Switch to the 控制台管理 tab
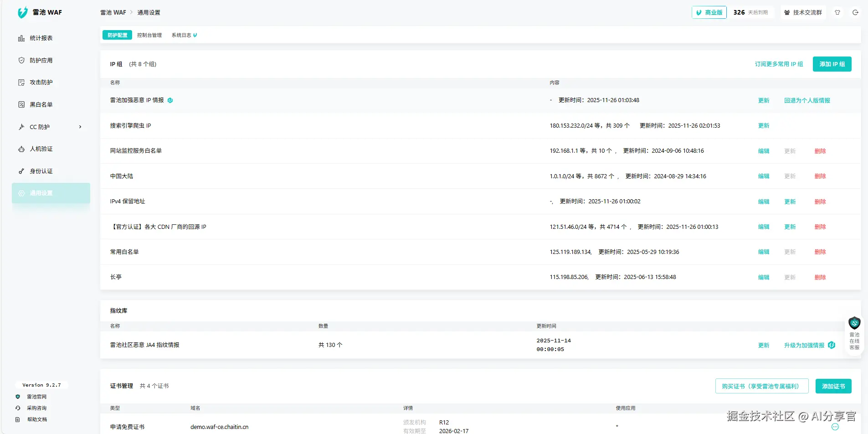868x434 pixels. pyautogui.click(x=149, y=35)
